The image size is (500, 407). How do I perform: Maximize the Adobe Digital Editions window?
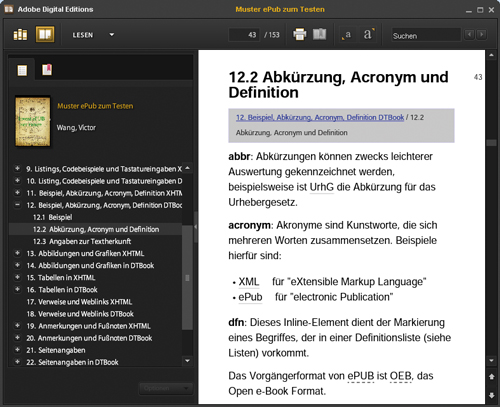pos(480,10)
